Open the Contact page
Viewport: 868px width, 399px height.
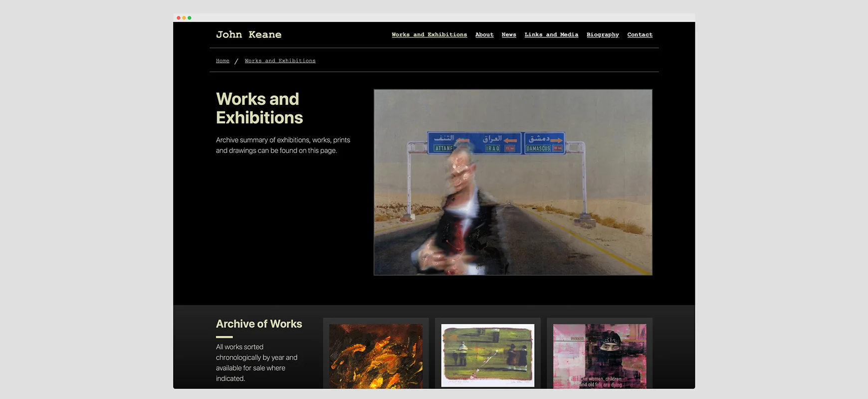[x=640, y=34]
